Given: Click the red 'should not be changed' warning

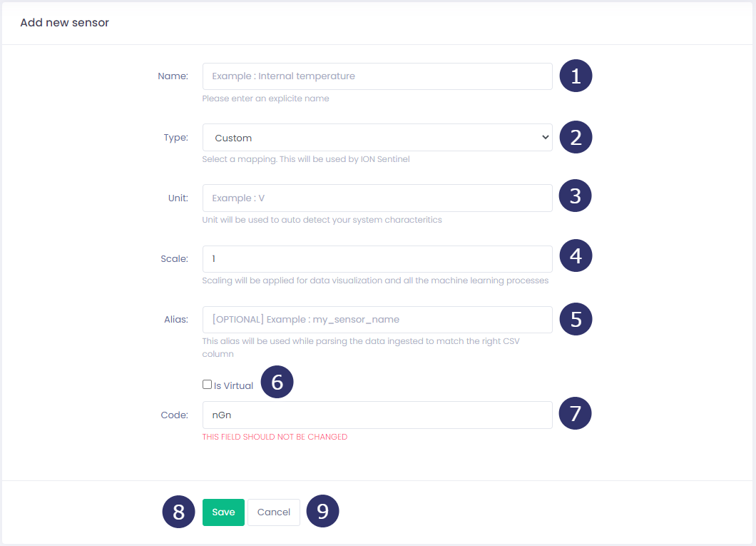Looking at the screenshot, I should click(275, 437).
